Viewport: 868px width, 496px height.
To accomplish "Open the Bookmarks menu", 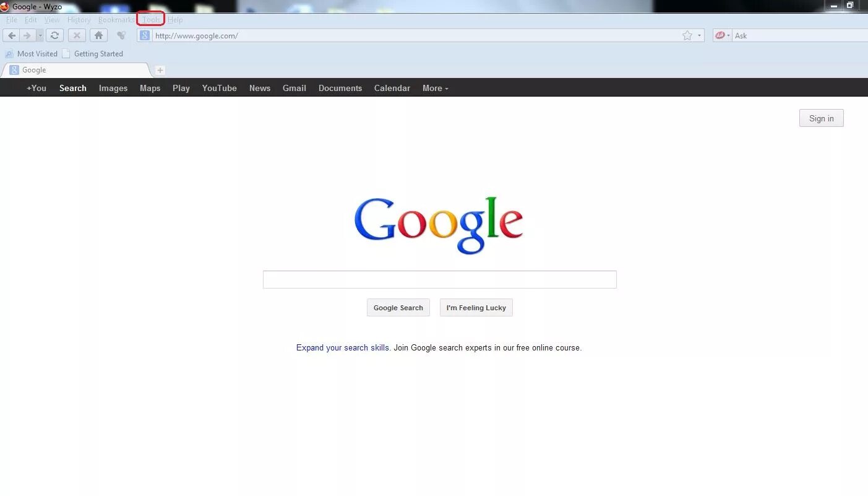I will (x=116, y=20).
